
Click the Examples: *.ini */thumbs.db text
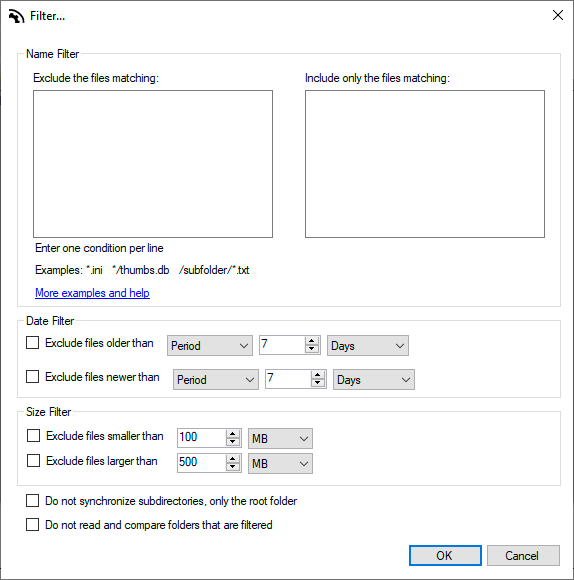(142, 270)
